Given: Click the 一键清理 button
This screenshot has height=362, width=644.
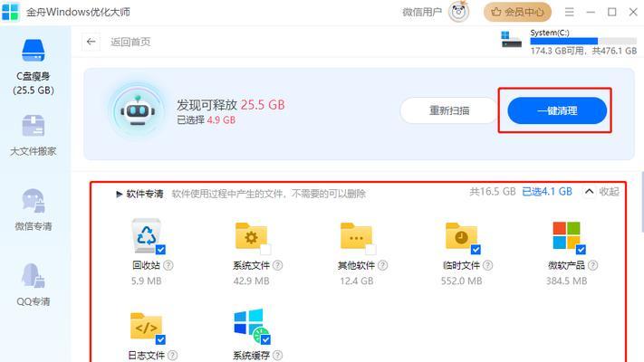Looking at the screenshot, I should point(557,110).
